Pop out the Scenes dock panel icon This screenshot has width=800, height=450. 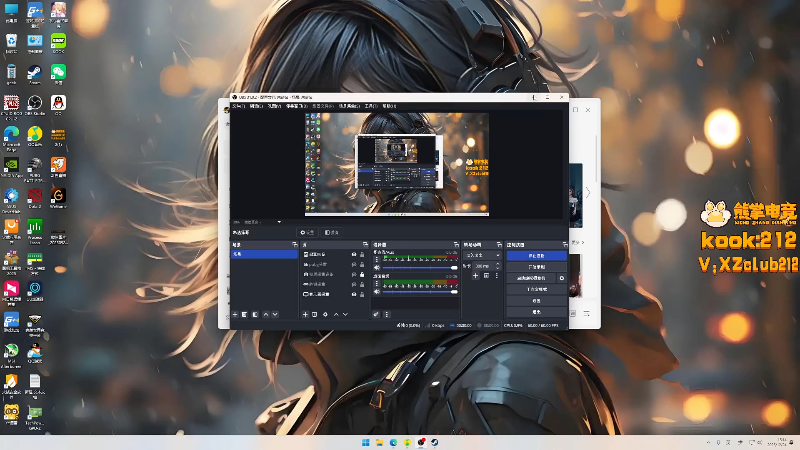(294, 245)
